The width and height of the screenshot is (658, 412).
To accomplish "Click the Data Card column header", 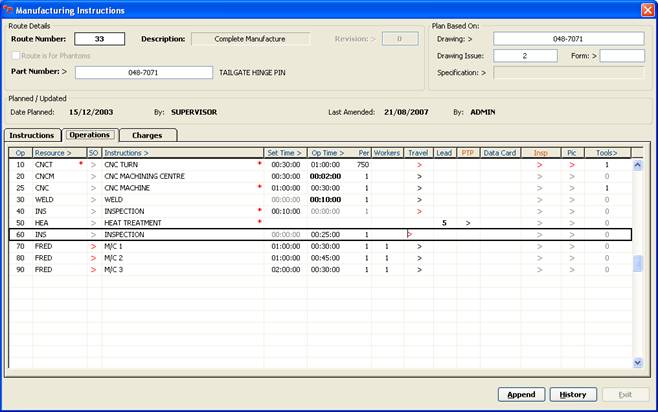I will pos(500,153).
